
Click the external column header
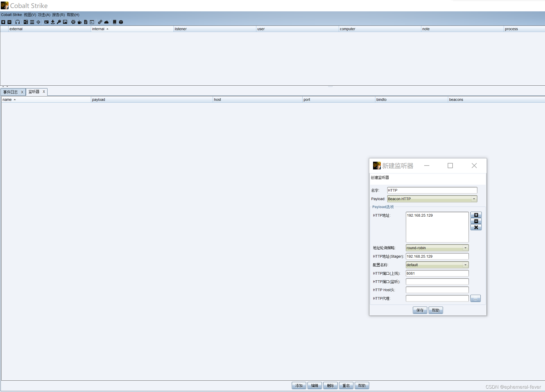click(49, 29)
